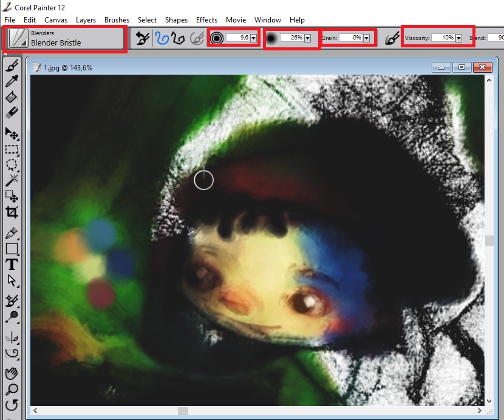Open the Shapes menu
504x420 pixels.
(x=176, y=20)
